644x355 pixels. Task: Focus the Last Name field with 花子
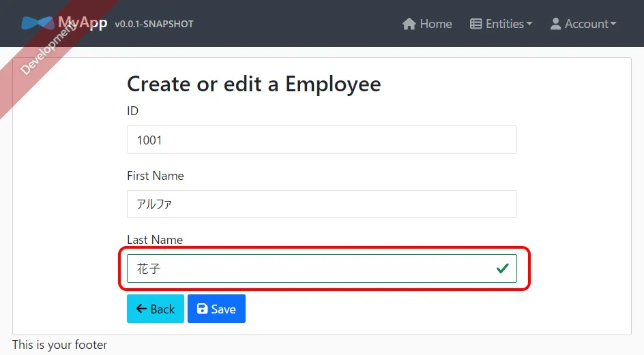pyautogui.click(x=321, y=268)
